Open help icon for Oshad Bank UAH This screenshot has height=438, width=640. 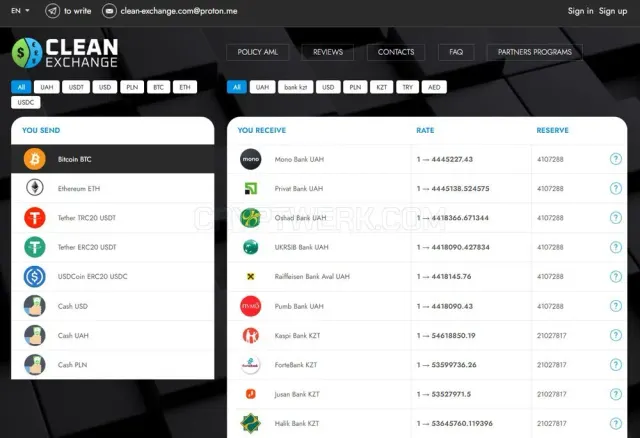(x=616, y=218)
